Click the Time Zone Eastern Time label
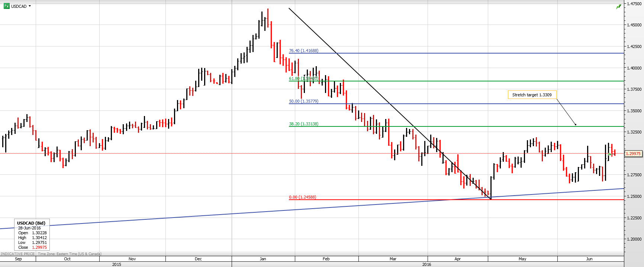This screenshot has height=267, width=644. tap(70, 254)
